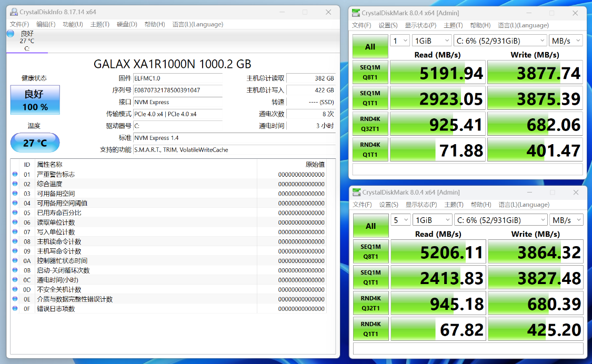
Task: Click the status dot for attribute 0C 通电时间(小时)
Action: (x=15, y=280)
